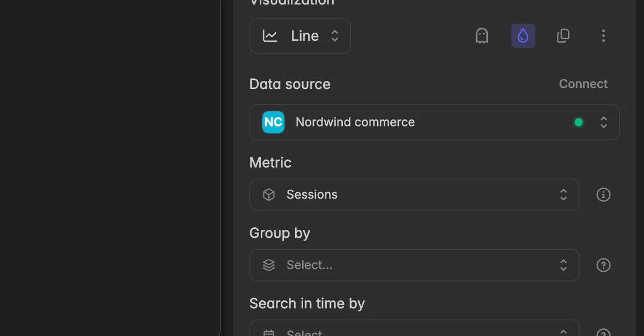Click the chevron arrows on Group by field
644x336 pixels.
click(563, 265)
